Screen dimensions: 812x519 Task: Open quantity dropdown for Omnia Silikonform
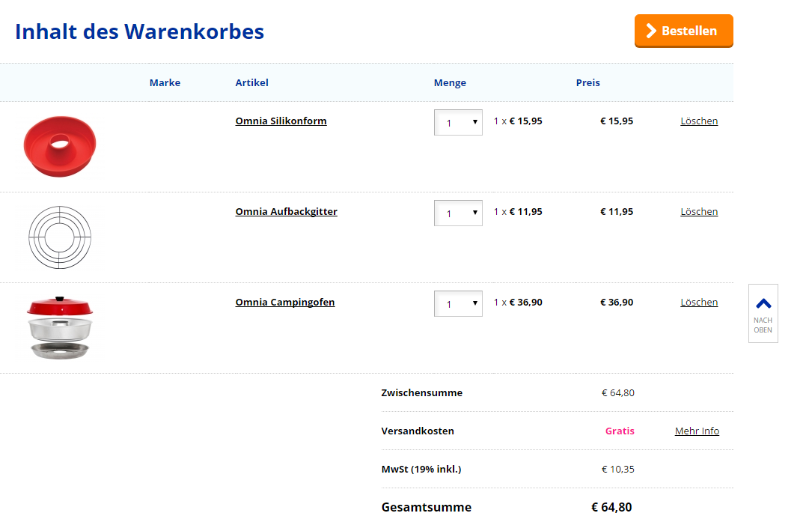pyautogui.click(x=458, y=122)
